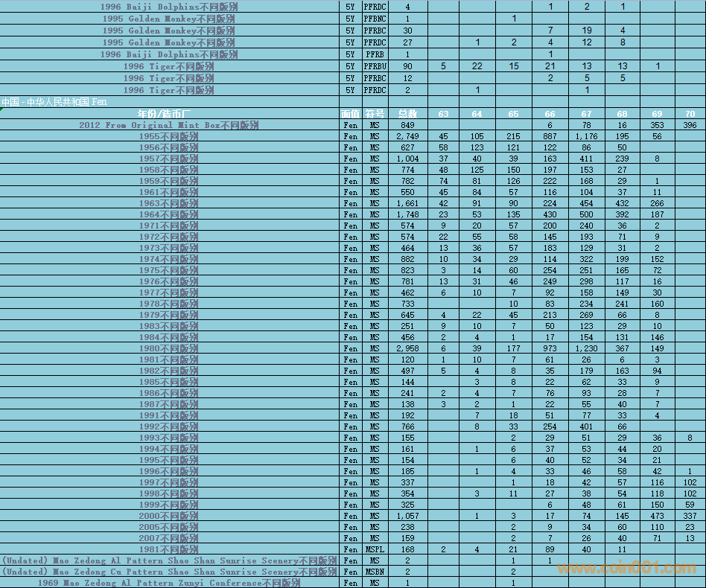
Task: Click the 中国 - 中华人民共和国 Fen section title
Action: coord(54,102)
